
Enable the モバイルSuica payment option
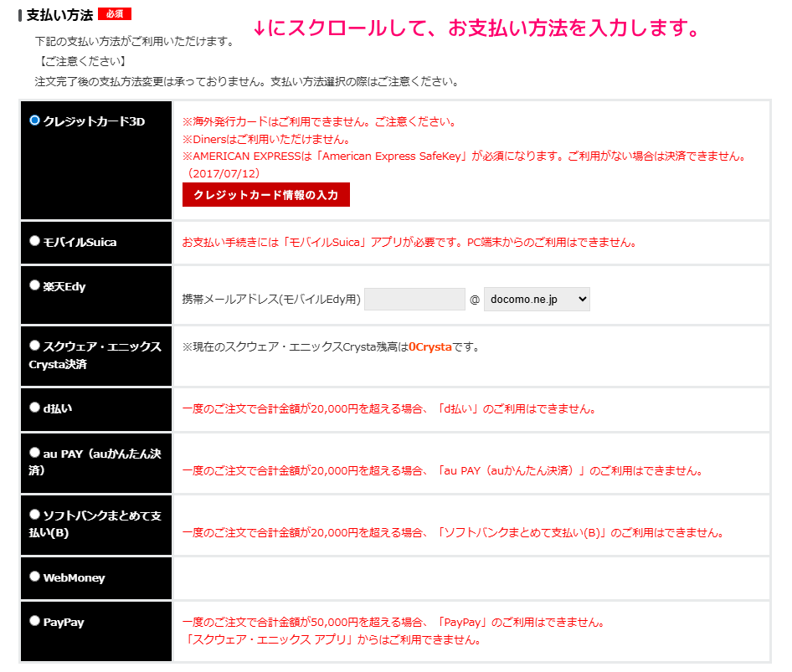(x=33, y=239)
